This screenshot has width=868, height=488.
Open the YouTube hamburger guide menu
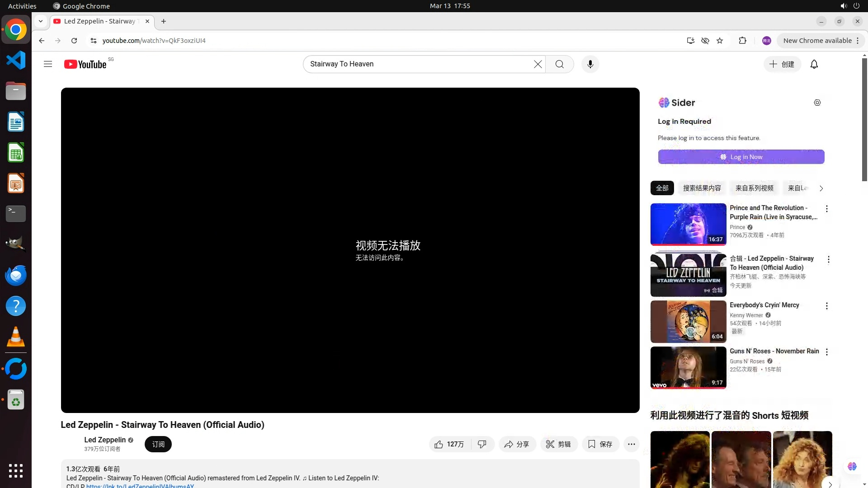tap(48, 64)
